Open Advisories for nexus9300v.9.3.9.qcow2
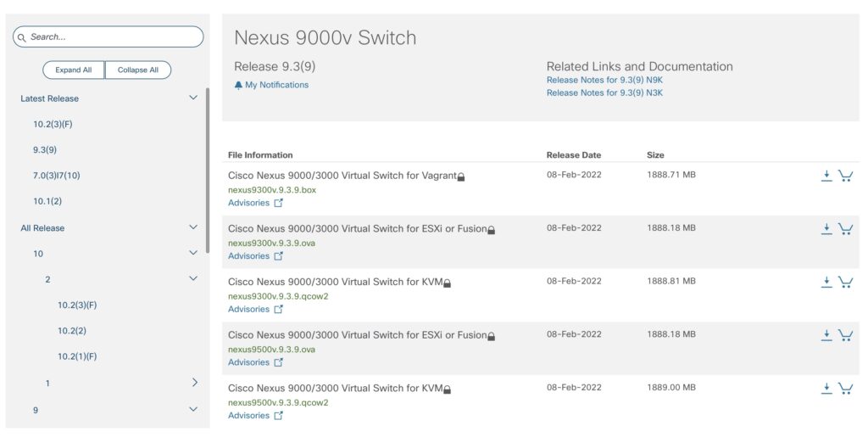Image resolution: width=868 pixels, height=437 pixels. pos(248,309)
